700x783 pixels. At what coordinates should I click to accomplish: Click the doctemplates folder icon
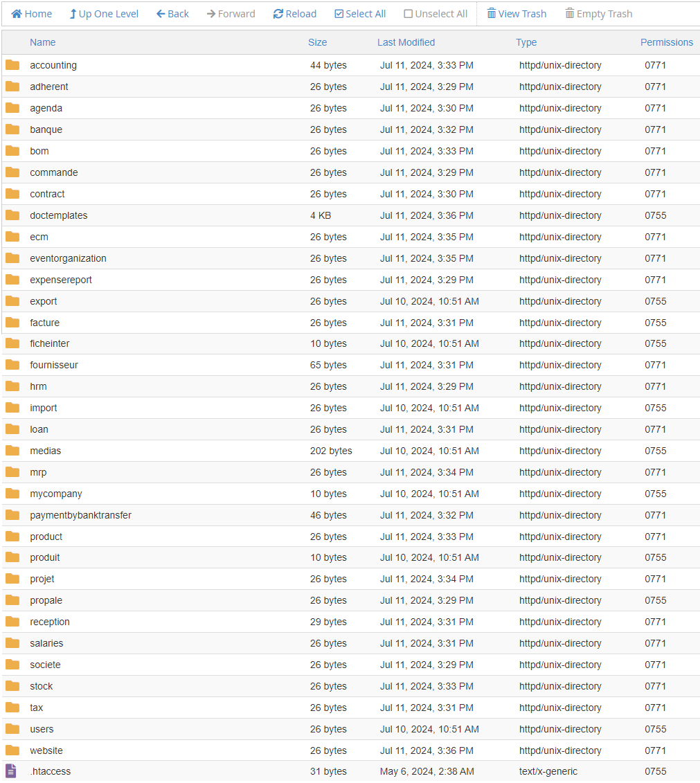[x=12, y=215]
